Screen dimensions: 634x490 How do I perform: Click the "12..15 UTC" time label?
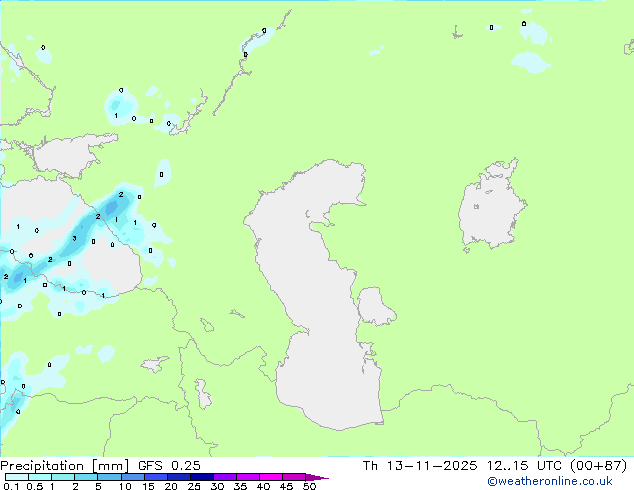click(524, 466)
